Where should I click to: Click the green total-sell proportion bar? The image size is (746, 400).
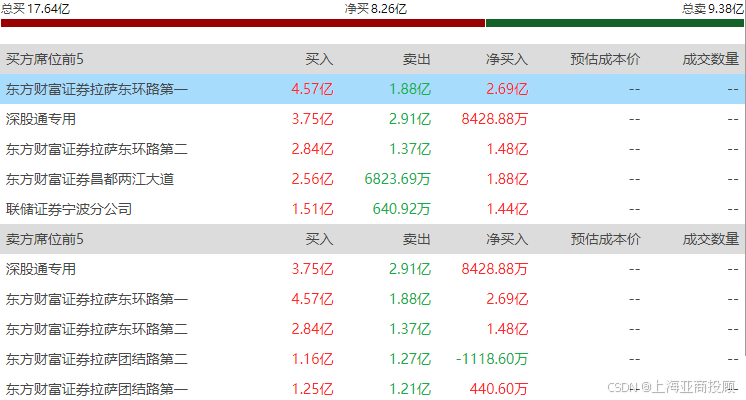point(615,23)
